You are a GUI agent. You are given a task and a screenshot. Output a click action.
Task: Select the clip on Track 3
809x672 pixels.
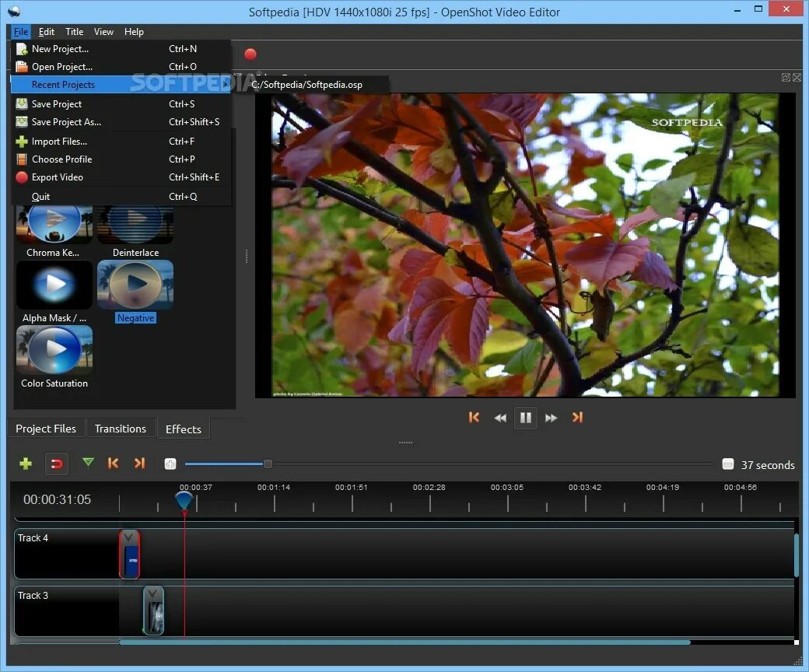click(153, 611)
